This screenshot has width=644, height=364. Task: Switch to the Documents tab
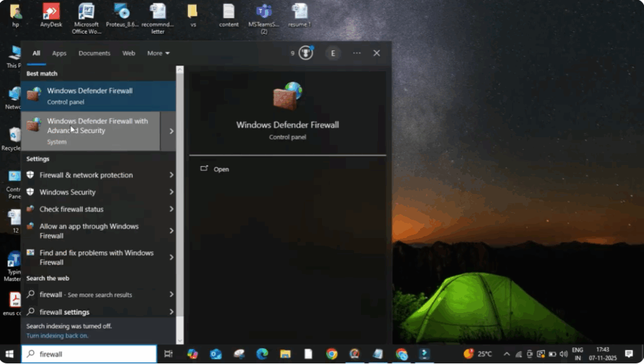[94, 53]
